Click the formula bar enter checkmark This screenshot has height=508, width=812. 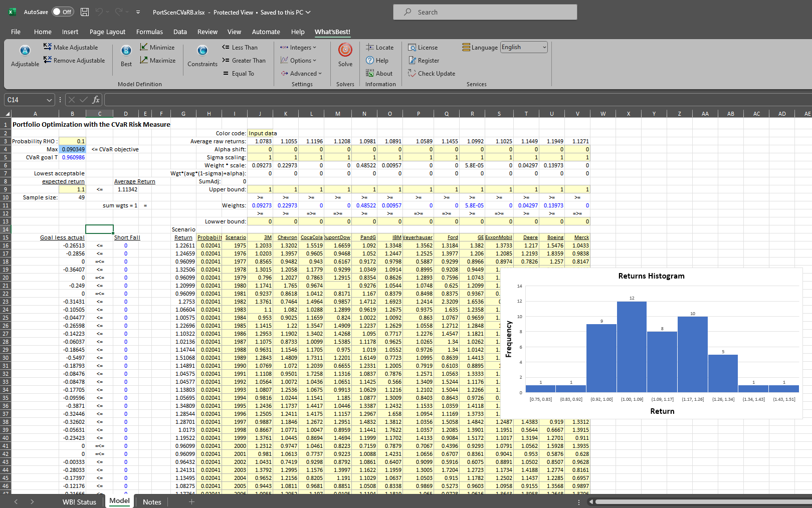pyautogui.click(x=83, y=100)
